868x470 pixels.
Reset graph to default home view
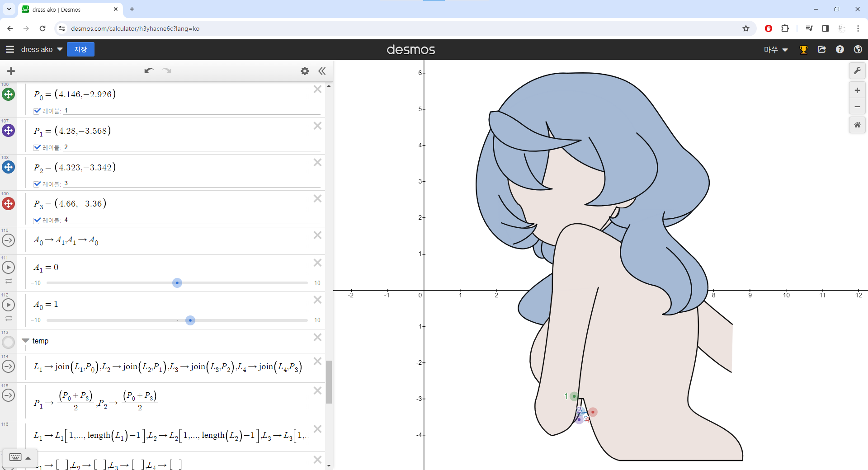(x=857, y=125)
